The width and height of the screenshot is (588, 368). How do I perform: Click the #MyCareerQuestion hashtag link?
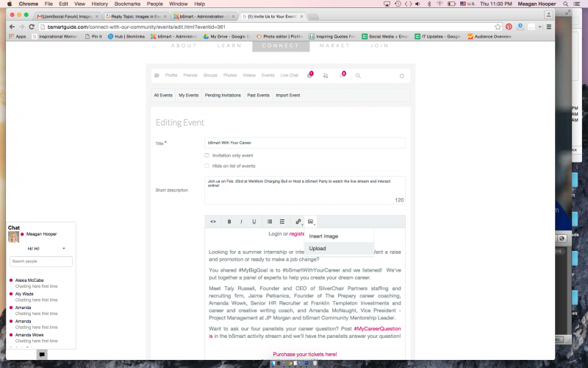[377, 328]
